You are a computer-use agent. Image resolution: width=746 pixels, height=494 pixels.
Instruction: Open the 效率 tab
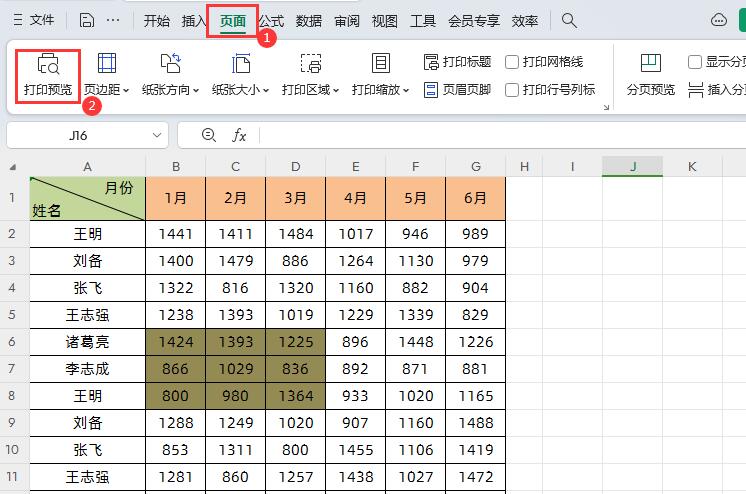[x=525, y=21]
